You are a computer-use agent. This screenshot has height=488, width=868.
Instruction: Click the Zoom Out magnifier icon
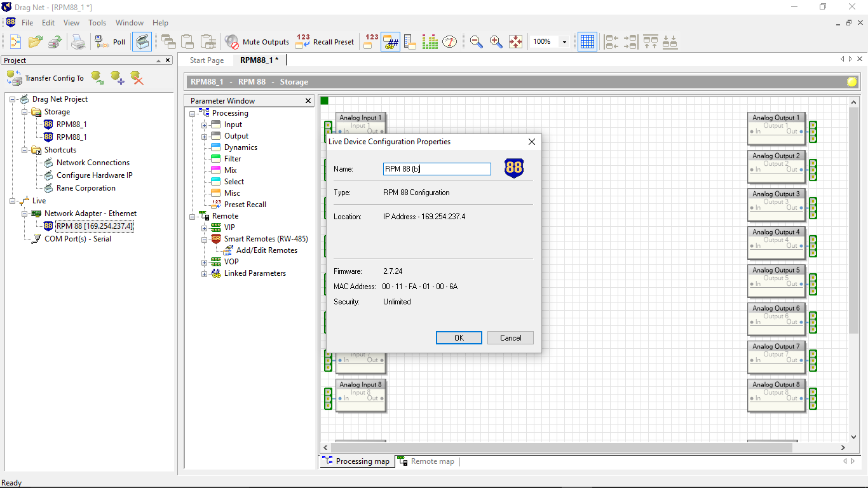477,42
